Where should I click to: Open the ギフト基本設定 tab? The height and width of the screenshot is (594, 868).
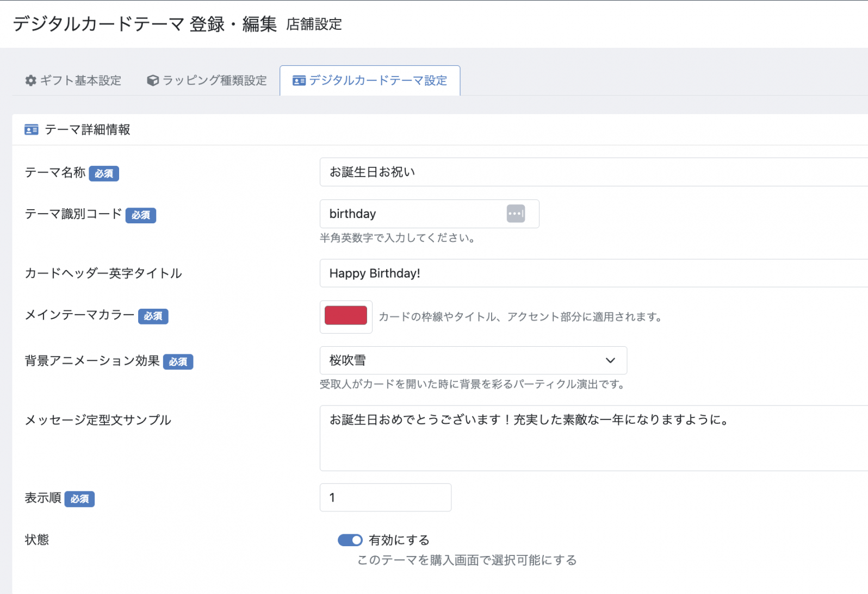(73, 80)
